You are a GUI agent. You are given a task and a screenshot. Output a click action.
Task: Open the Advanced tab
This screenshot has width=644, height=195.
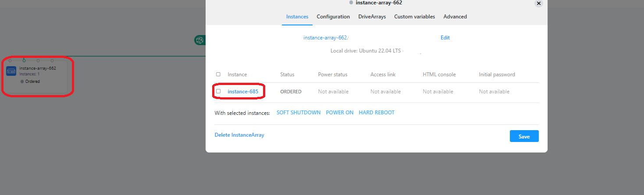[x=455, y=17]
